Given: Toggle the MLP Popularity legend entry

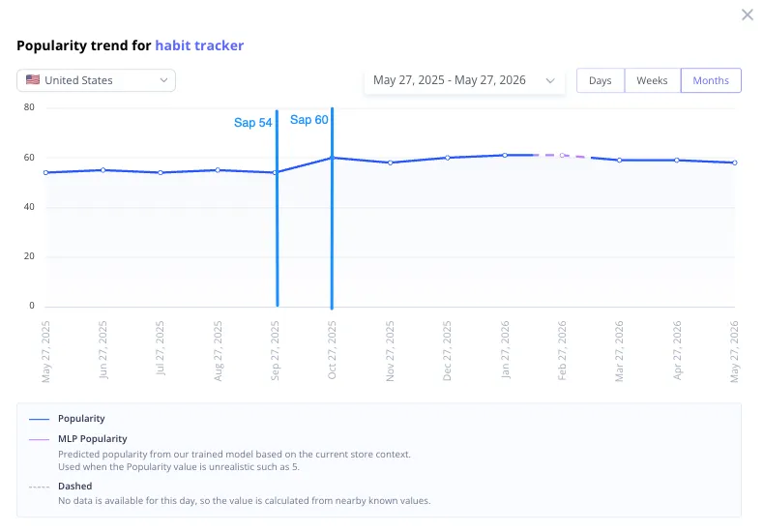Looking at the screenshot, I should tap(78, 439).
